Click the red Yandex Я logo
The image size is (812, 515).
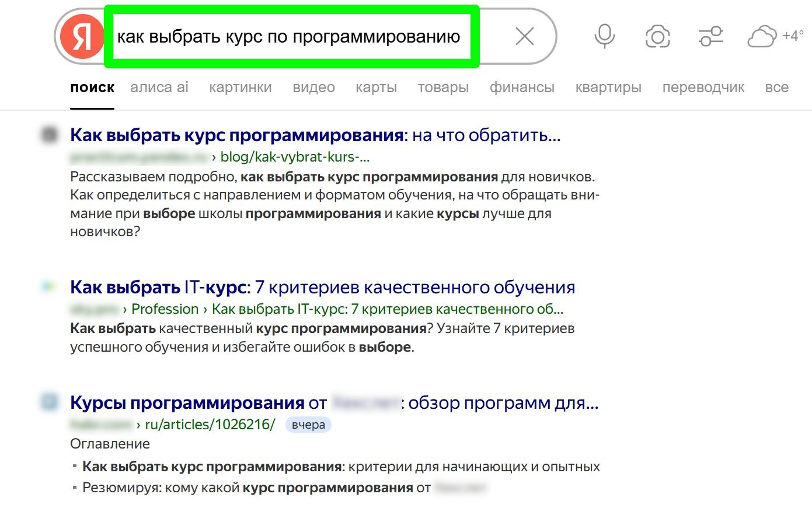(82, 37)
